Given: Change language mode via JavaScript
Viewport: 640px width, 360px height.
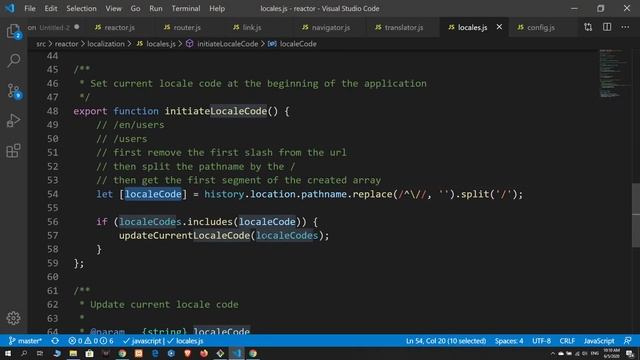Looking at the screenshot, I should [x=599, y=341].
